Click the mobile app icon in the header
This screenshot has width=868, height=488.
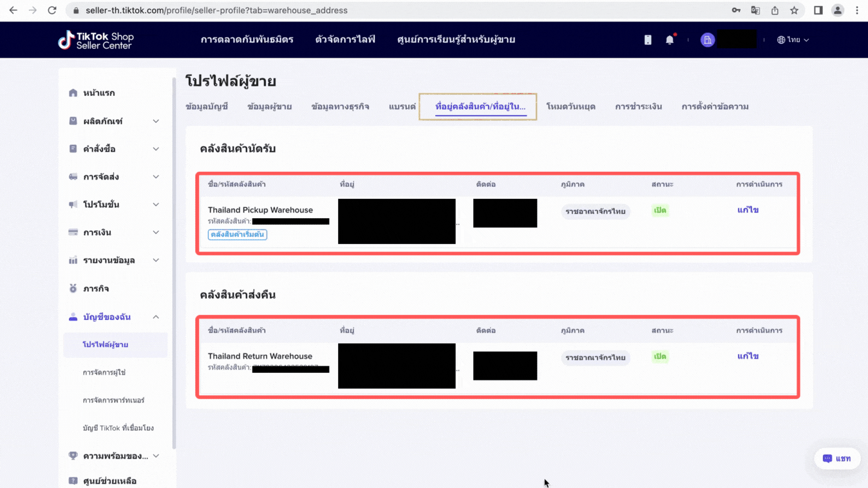[647, 39]
